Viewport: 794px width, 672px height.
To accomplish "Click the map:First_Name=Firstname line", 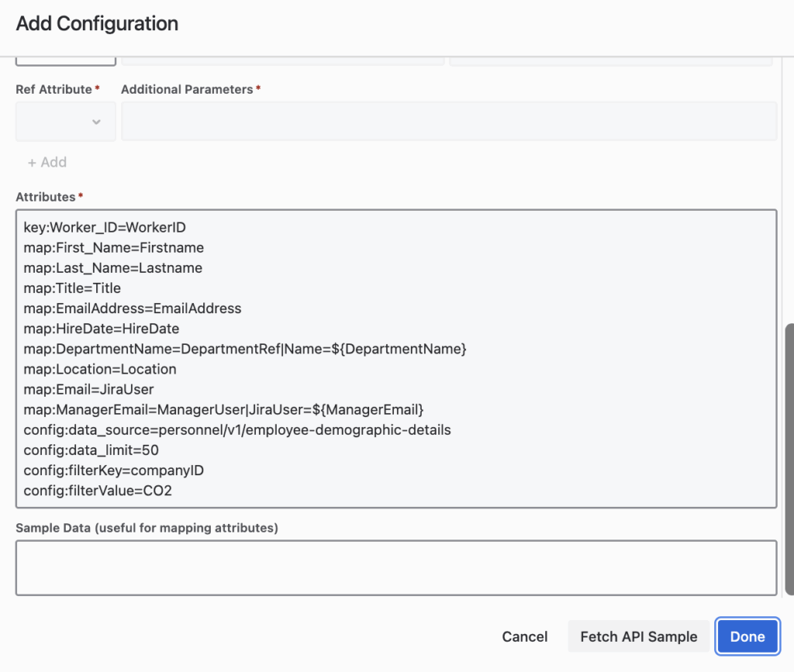I will point(114,248).
